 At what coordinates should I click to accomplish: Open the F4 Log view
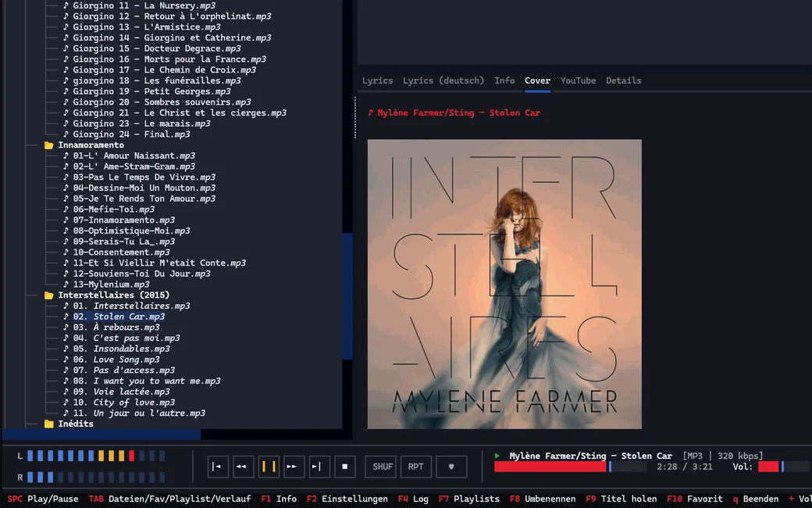[x=413, y=499]
